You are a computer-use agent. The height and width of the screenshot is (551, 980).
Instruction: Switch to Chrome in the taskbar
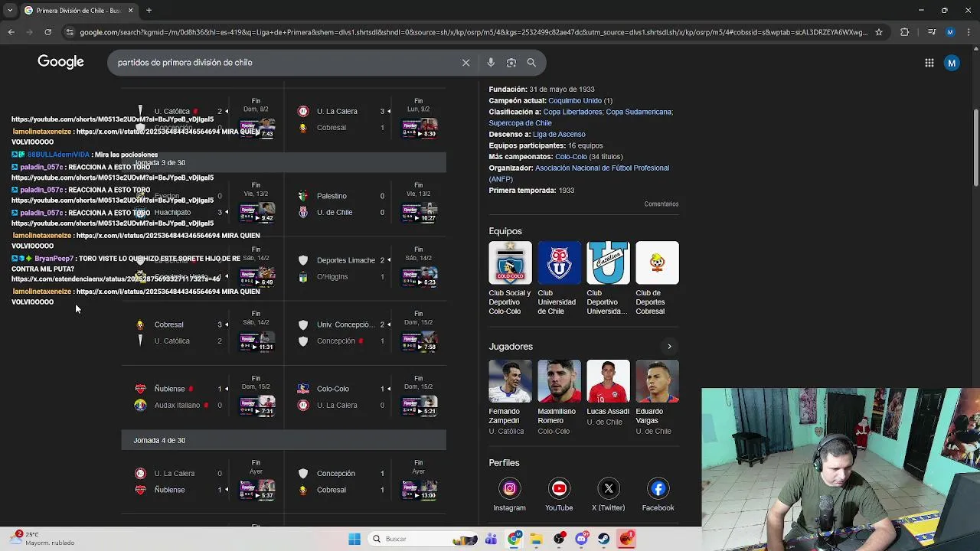pyautogui.click(x=514, y=539)
